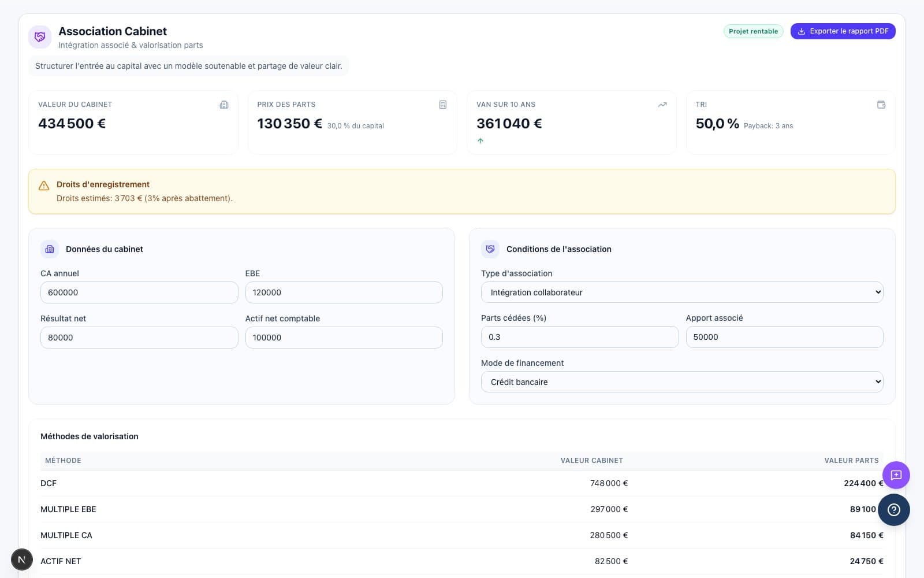The width and height of the screenshot is (924, 578).
Task: Click the handshake icon next to Conditions de l'association
Action: 490,249
